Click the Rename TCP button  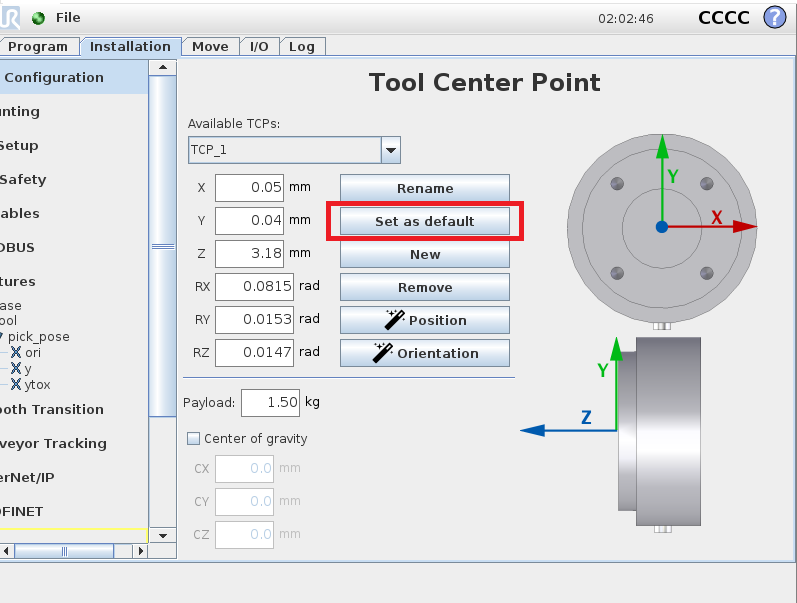click(425, 188)
